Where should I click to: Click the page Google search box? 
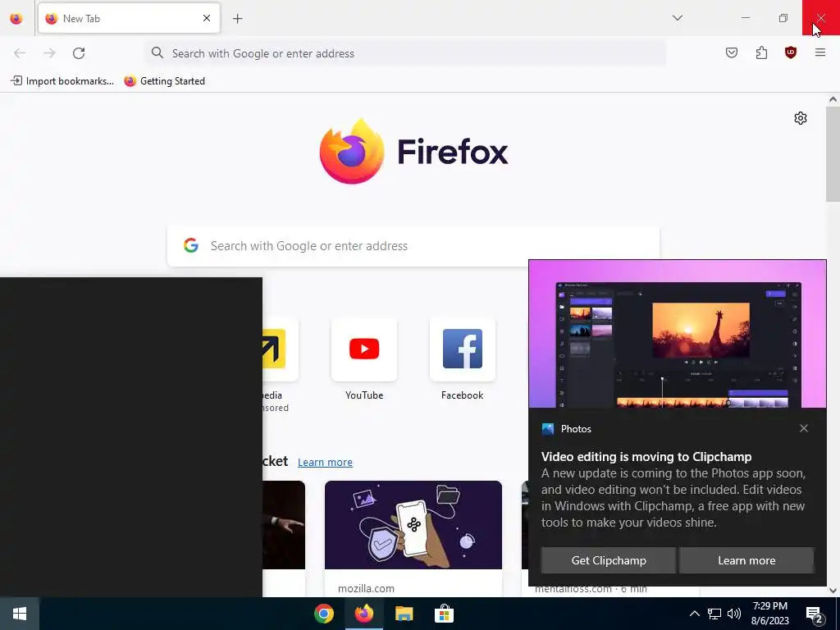coord(413,246)
